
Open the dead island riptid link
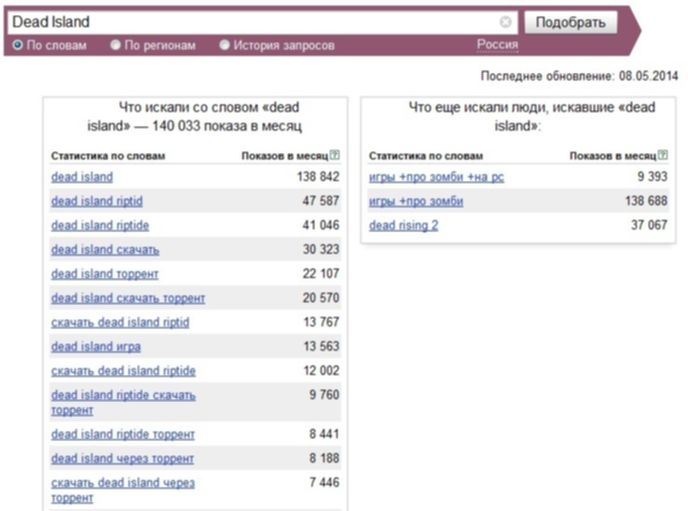(97, 201)
